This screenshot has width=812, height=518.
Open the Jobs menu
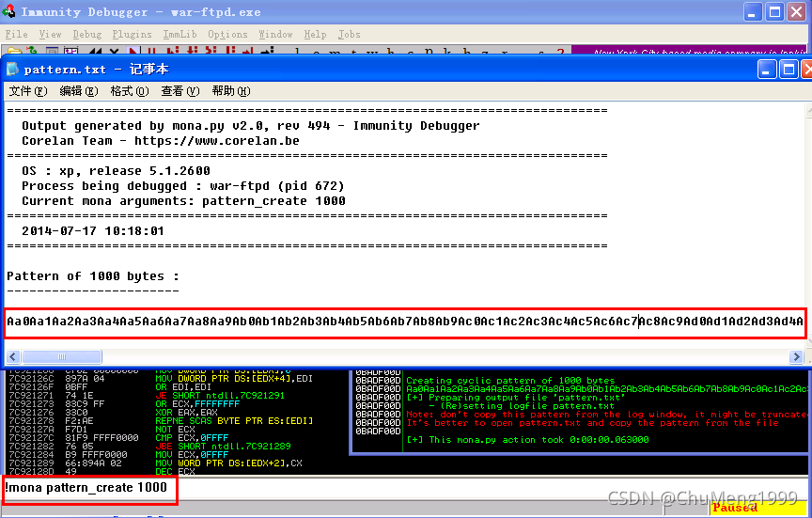pyautogui.click(x=349, y=34)
